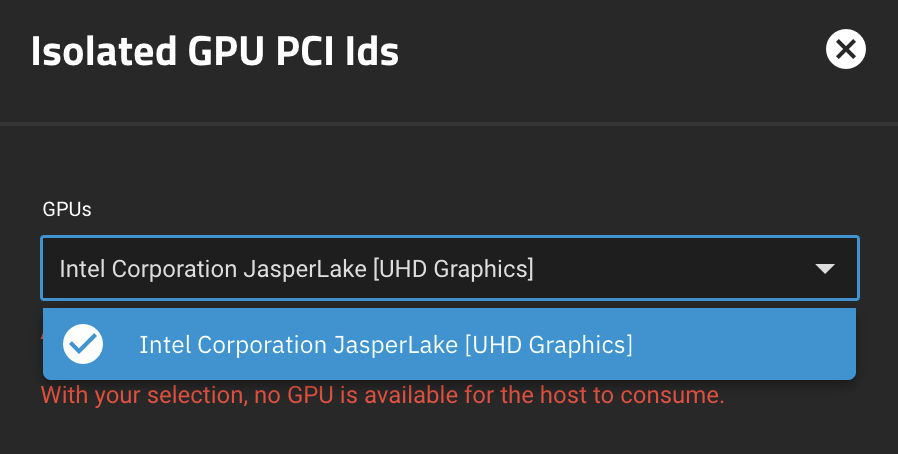Deselect Intel Corporation JasperLake option in list
This screenshot has height=454, width=898.
(x=450, y=344)
